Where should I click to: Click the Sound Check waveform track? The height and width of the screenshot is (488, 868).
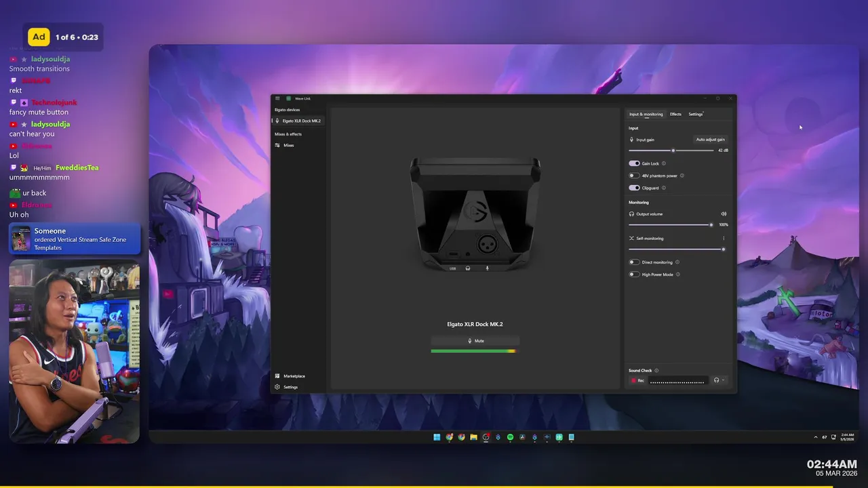pyautogui.click(x=677, y=381)
